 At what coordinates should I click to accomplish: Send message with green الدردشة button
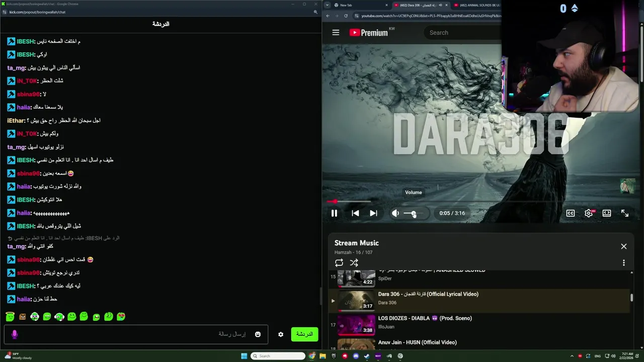click(x=304, y=334)
